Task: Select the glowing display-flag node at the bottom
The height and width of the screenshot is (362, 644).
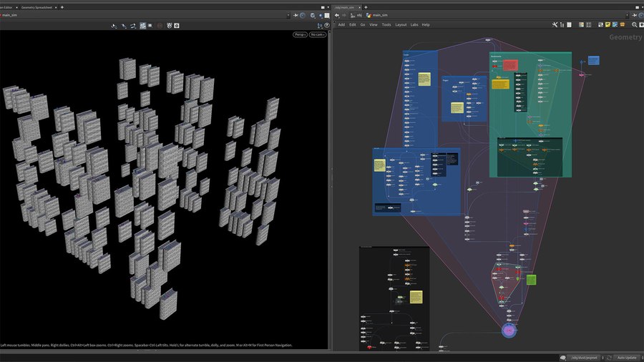Action: tap(509, 331)
